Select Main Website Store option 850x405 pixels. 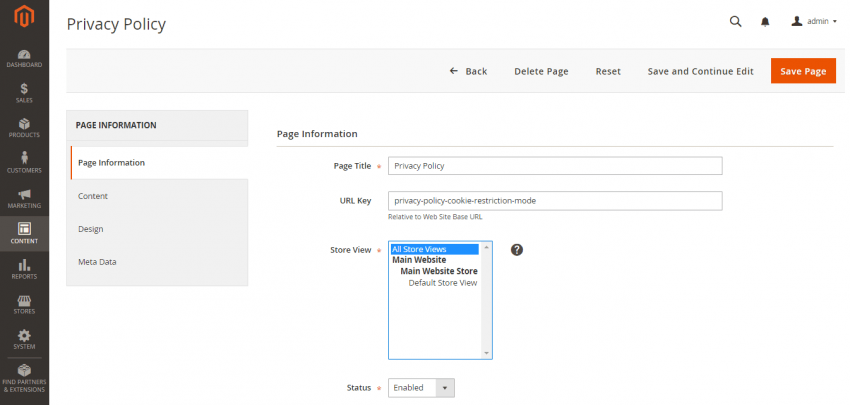pyautogui.click(x=439, y=271)
